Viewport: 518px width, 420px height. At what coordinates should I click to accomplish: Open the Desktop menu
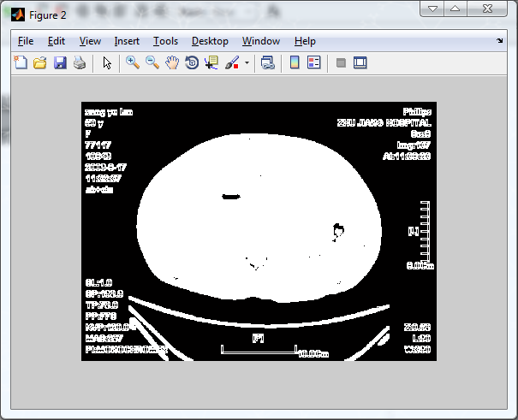coord(210,41)
